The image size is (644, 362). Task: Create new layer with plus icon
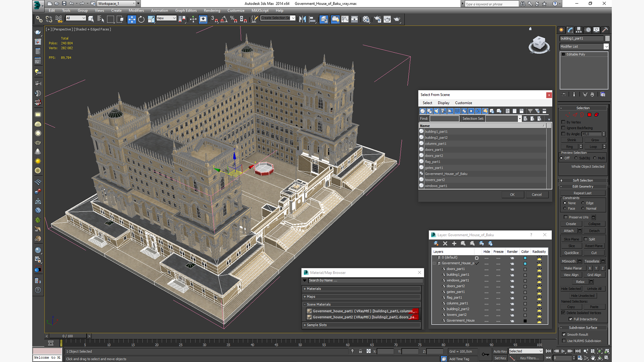pos(454,243)
